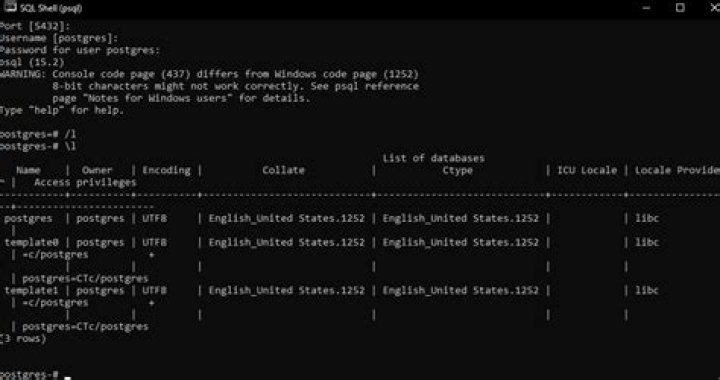Screen dimensions: 720x380
Task: Click the 'Type "help" for help.' line
Action: coord(62,111)
